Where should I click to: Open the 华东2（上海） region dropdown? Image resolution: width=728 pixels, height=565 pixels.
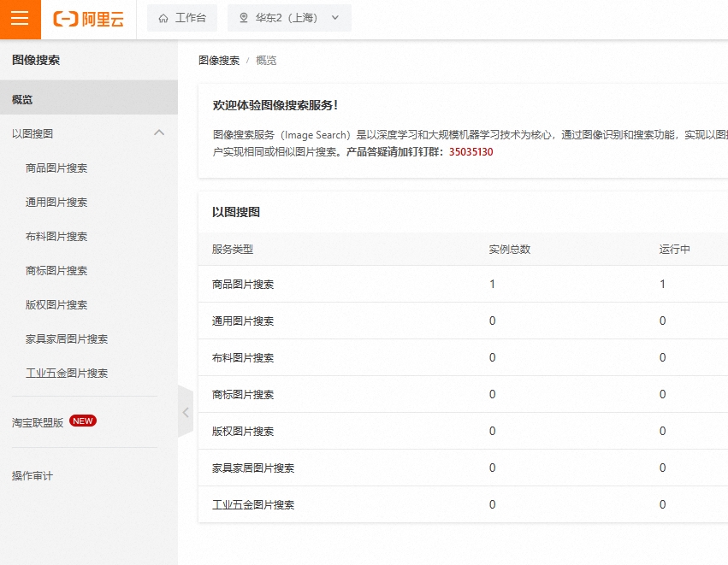pos(289,18)
